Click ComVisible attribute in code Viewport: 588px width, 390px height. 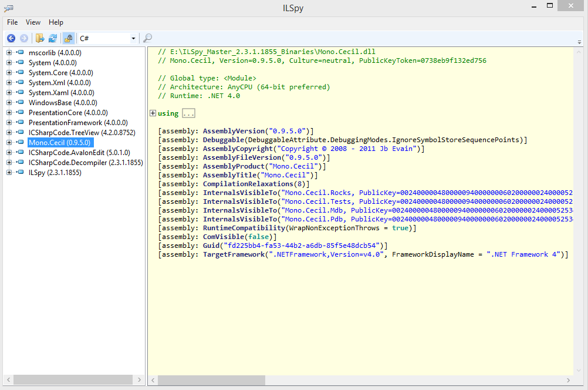(x=224, y=237)
